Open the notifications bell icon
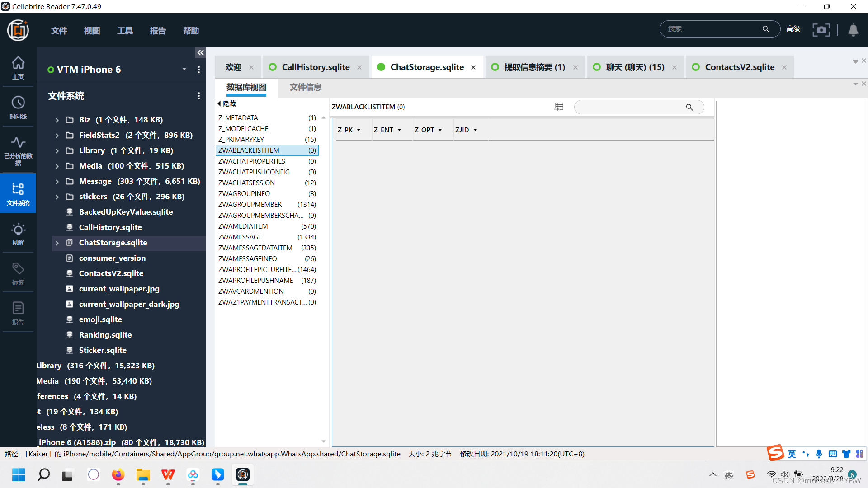Image resolution: width=868 pixels, height=488 pixels. coord(853,30)
